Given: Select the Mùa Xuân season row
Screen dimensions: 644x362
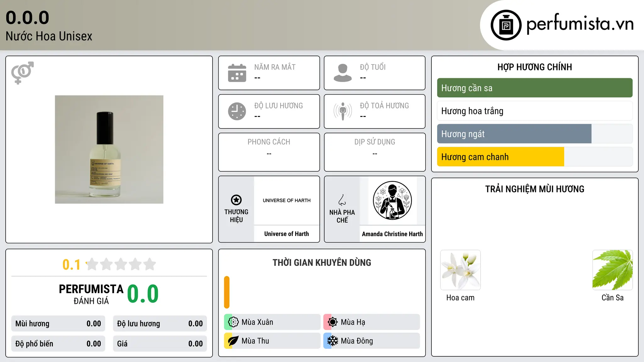Looking at the screenshot, I should click(x=272, y=322).
